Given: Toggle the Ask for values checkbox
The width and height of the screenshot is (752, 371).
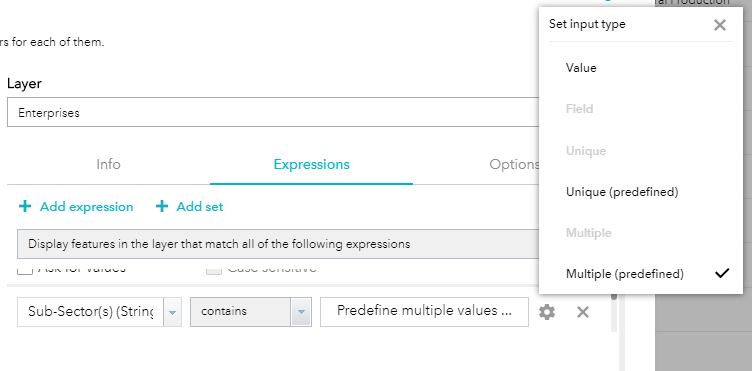Looking at the screenshot, I should pyautogui.click(x=25, y=269).
